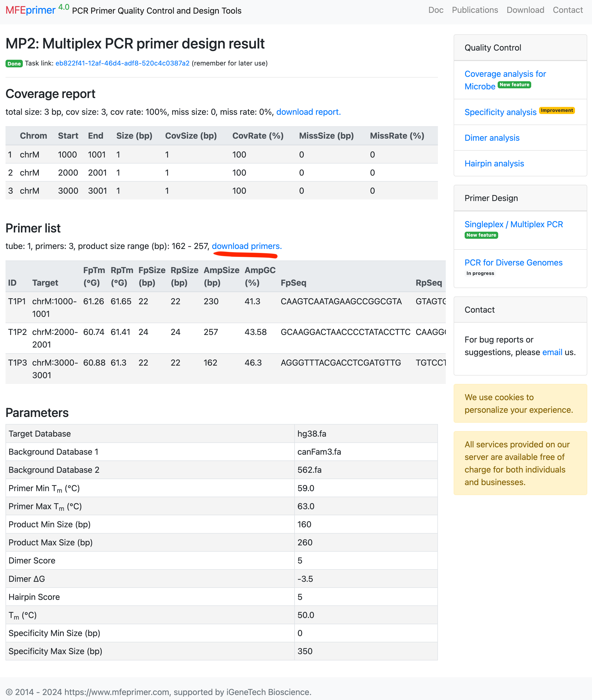Click the download report link
This screenshot has width=592, height=700.
pyautogui.click(x=308, y=112)
